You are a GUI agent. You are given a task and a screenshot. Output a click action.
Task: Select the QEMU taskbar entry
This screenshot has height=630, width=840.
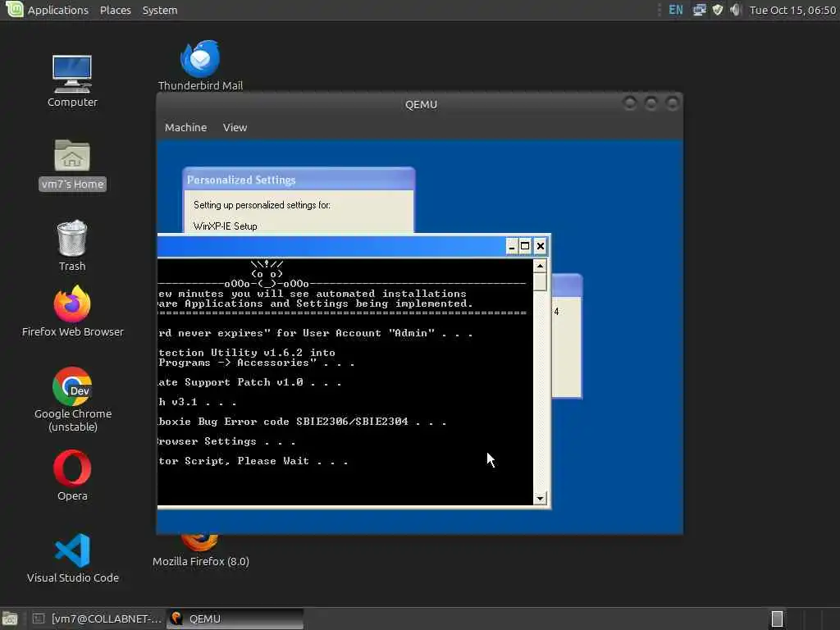point(235,619)
